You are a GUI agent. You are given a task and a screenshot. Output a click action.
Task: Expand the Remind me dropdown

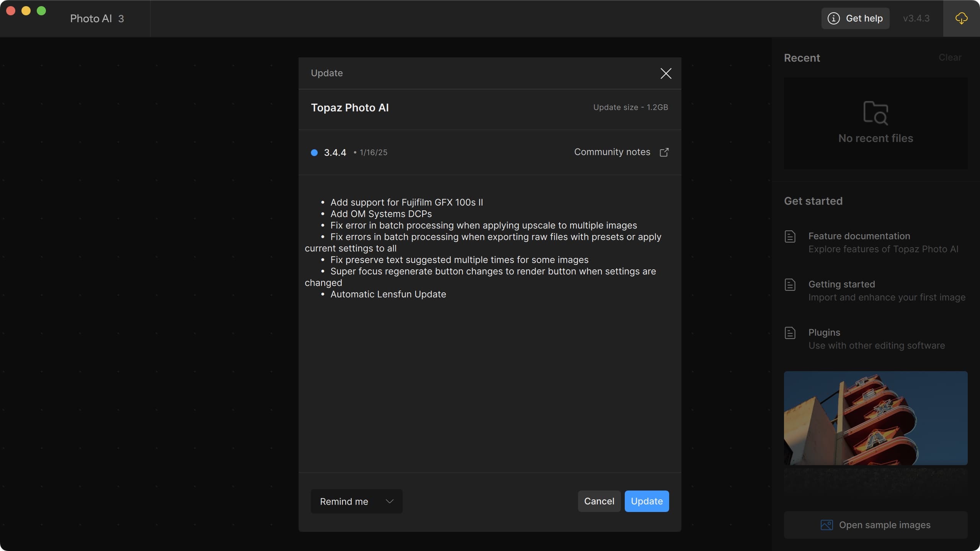coord(356,501)
